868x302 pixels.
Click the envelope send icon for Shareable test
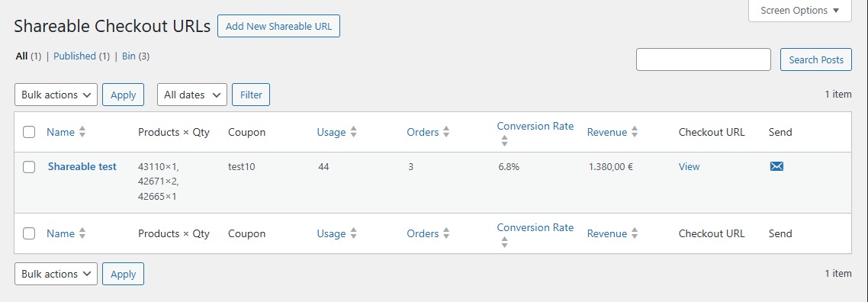click(x=776, y=166)
